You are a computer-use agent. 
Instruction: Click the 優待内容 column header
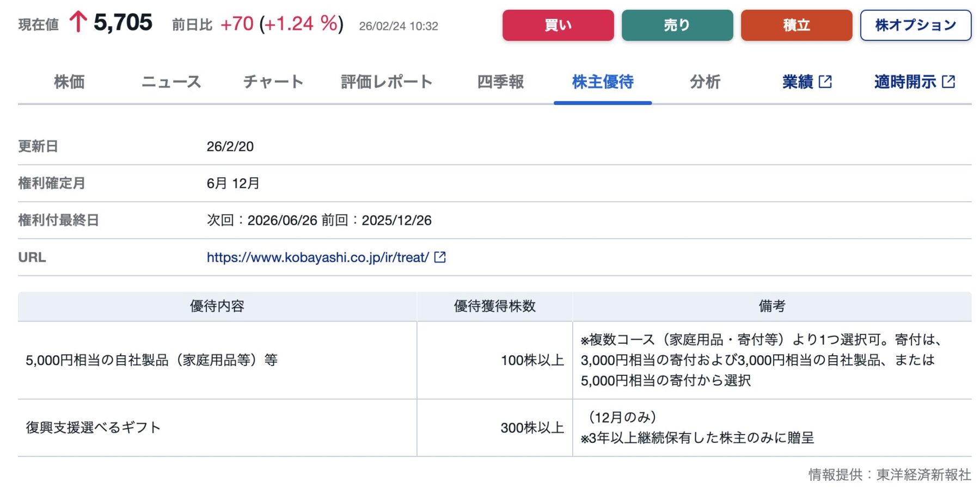click(x=217, y=306)
